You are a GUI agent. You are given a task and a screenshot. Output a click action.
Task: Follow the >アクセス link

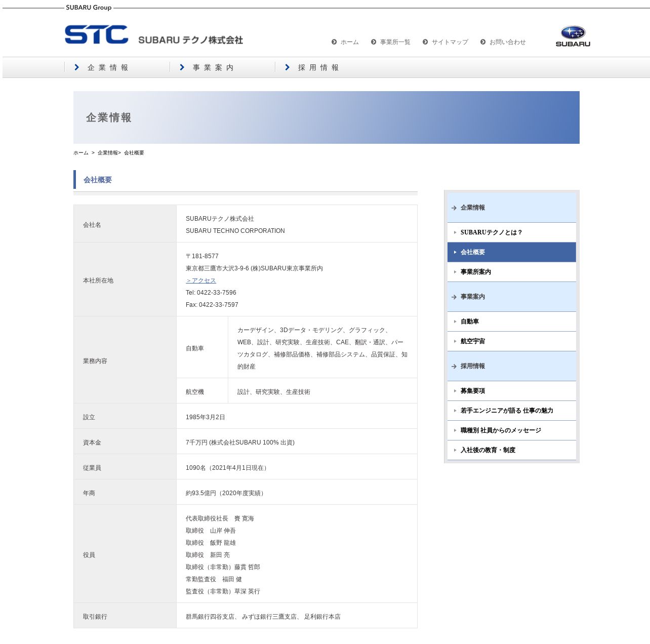(201, 280)
